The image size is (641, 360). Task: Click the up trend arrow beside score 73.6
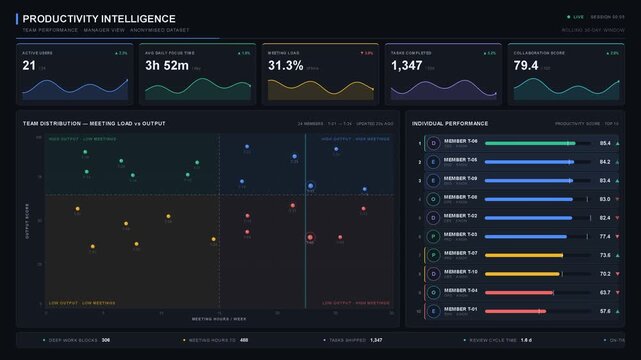(x=617, y=255)
